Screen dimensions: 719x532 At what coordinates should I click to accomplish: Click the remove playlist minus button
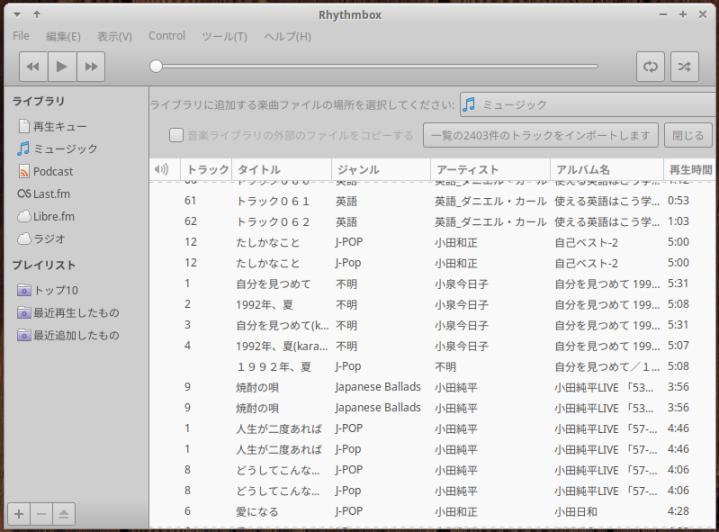pos(41,514)
